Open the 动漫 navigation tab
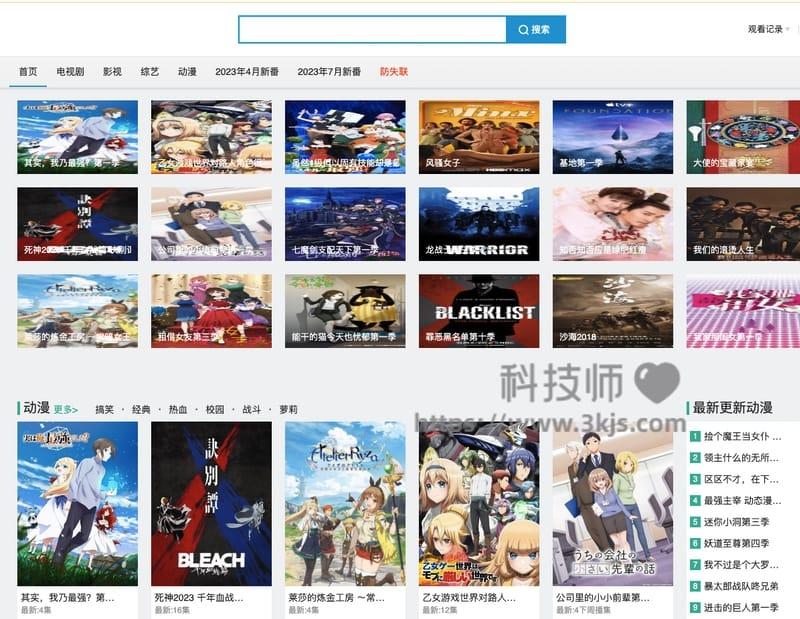Screen dimensions: 800x619 pos(187,71)
